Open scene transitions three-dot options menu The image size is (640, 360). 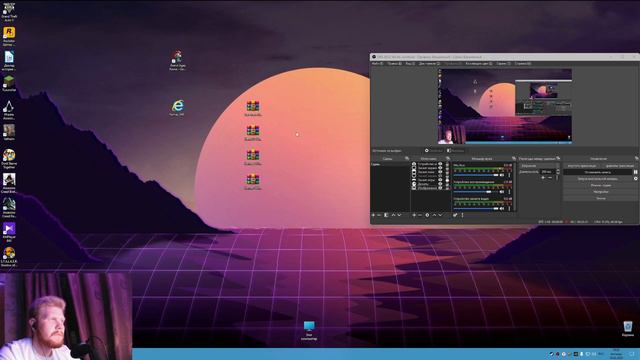(x=557, y=178)
